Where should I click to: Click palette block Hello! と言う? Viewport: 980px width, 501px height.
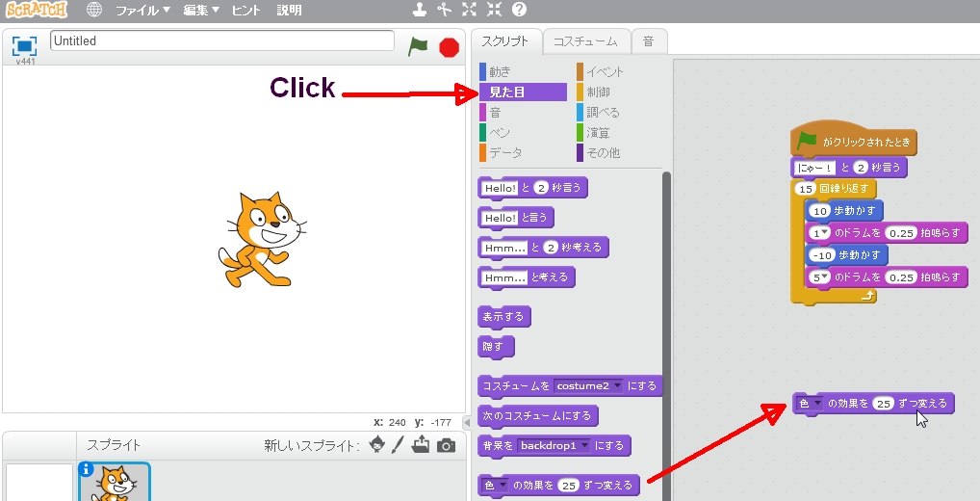516,218
